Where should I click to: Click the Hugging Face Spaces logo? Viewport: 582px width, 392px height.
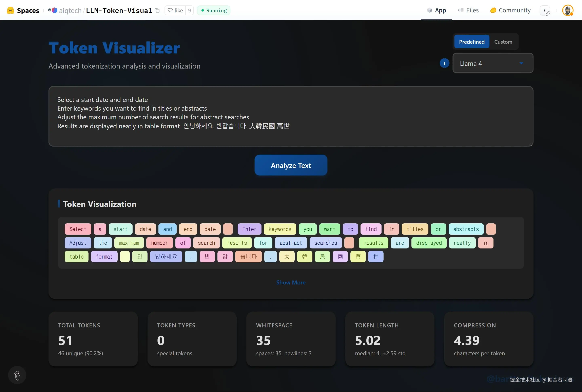11,10
